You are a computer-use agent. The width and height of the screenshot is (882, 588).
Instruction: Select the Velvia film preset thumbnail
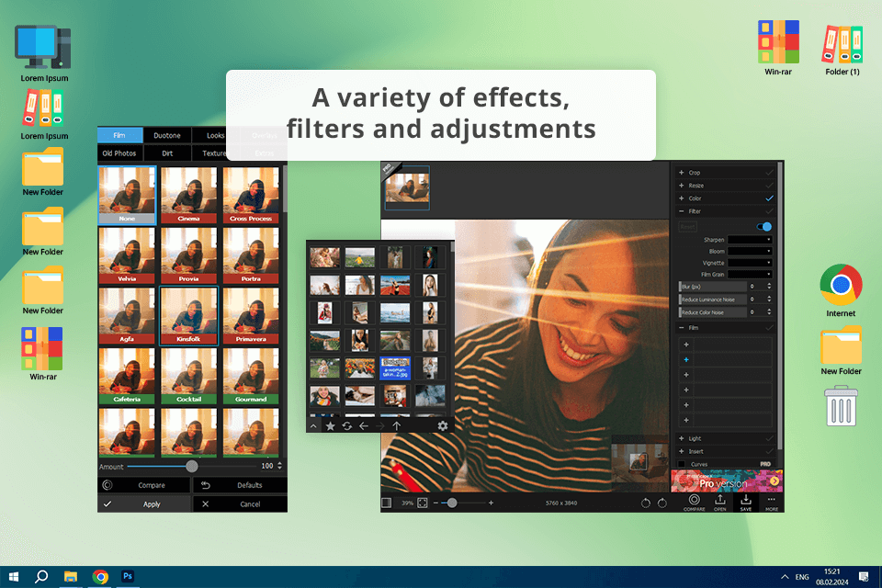pos(127,255)
